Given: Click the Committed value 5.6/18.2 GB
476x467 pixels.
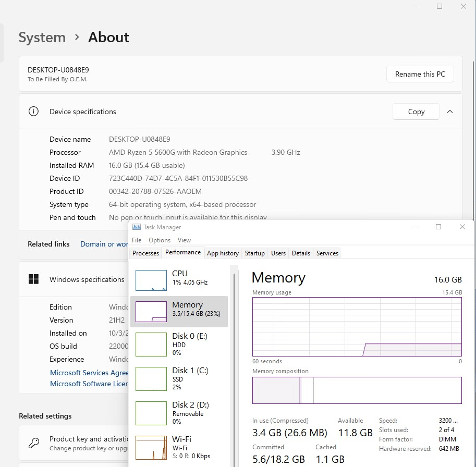Looking at the screenshot, I should (278, 459).
